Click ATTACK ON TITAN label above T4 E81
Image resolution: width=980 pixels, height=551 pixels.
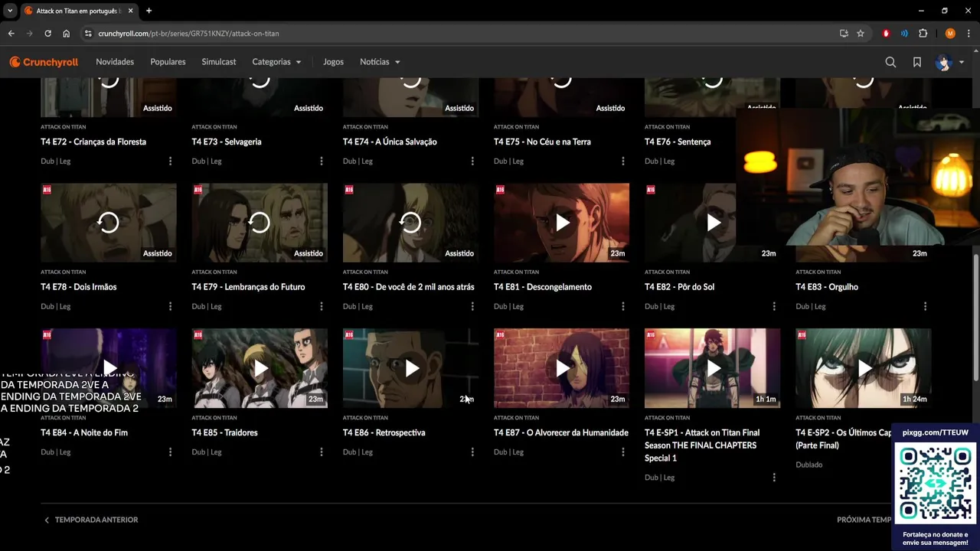point(516,272)
